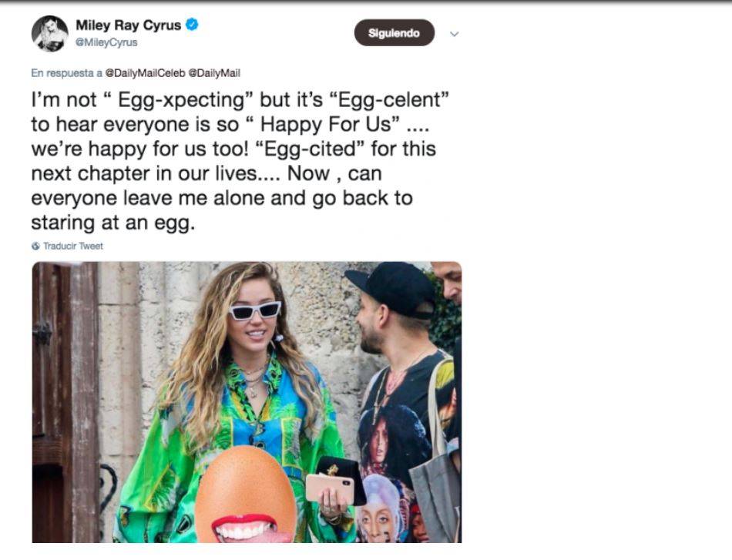Click the white sunglasses in the photo
The height and width of the screenshot is (560, 732).
(x=255, y=310)
